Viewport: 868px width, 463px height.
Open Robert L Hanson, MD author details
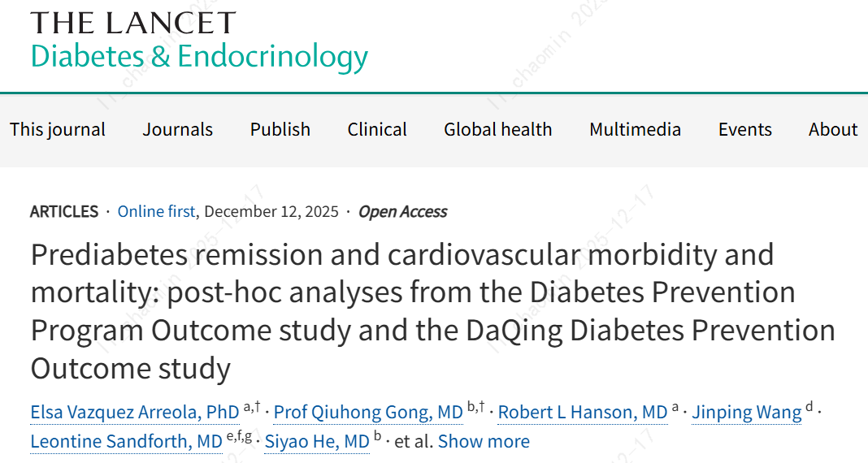[582, 413]
